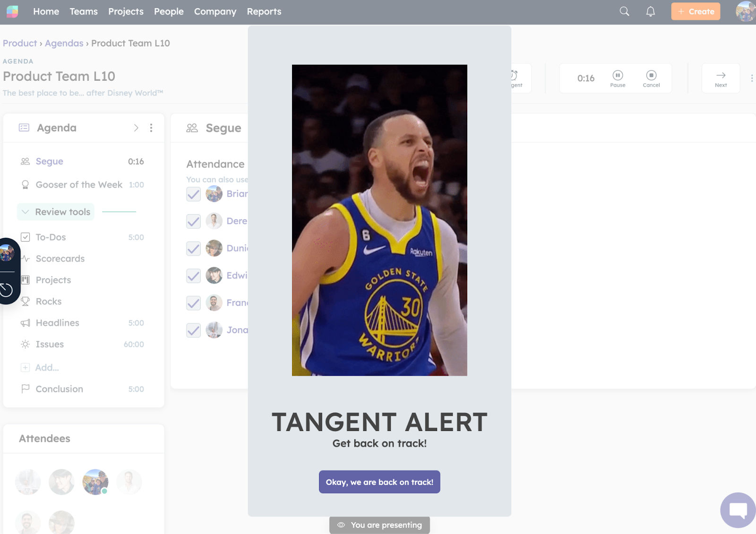
Task: Open the user profile avatar menu
Action: point(746,11)
